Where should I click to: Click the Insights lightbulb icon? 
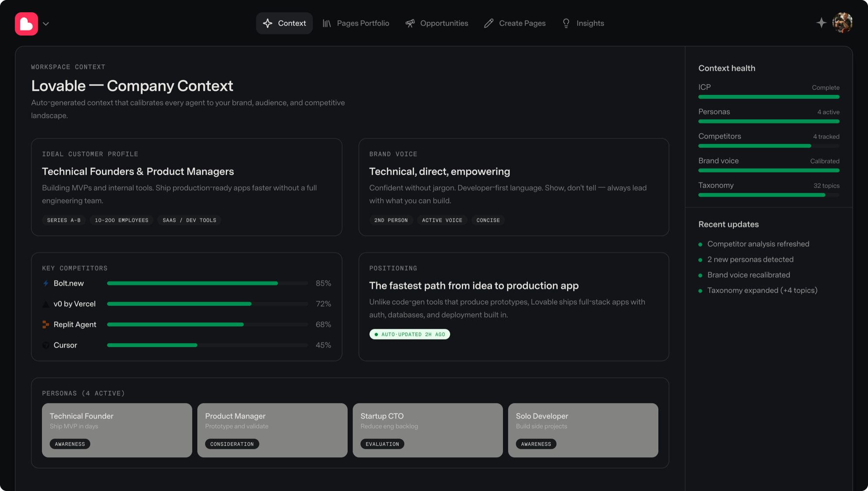(566, 23)
